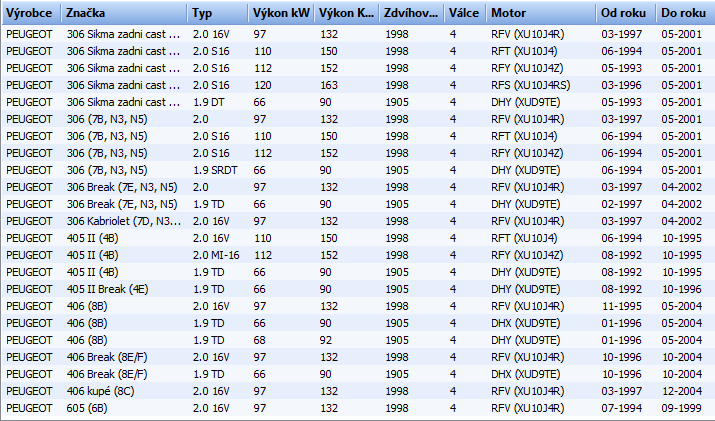Viewport: 715px width, 421px height.
Task: Click the Zdvíhov... column header
Action: coord(412,13)
